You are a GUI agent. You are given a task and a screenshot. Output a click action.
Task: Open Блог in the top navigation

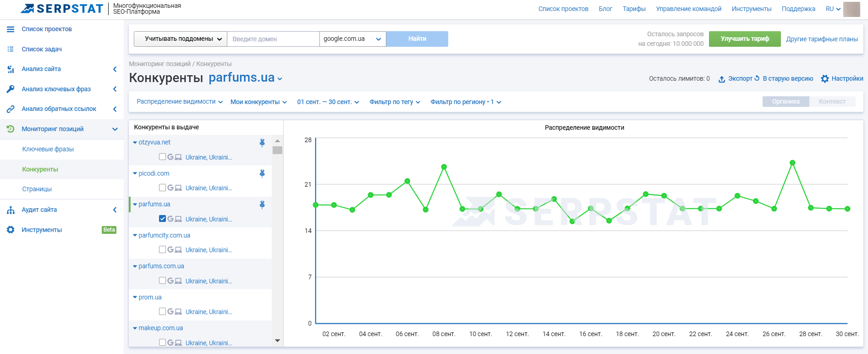(x=605, y=9)
